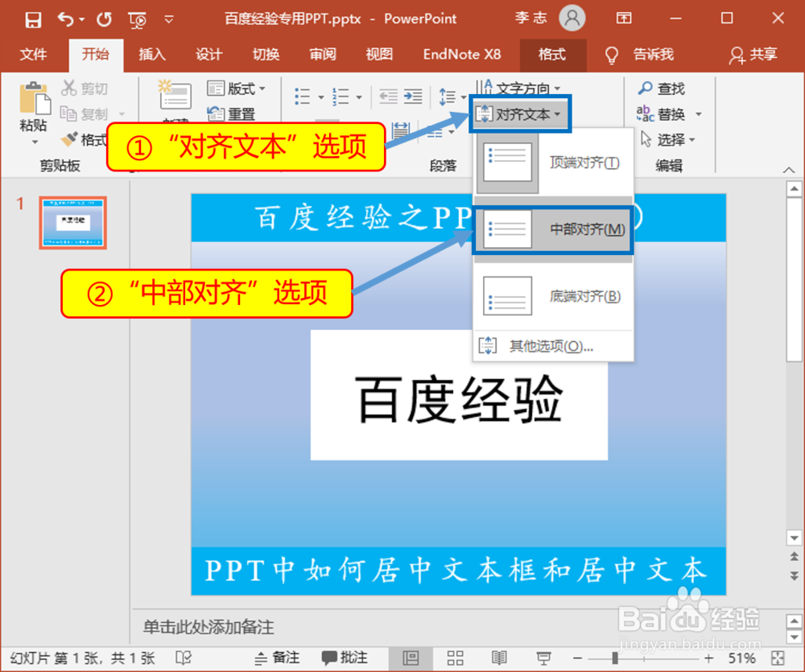
Task: Toggle the 批注 (Comments) pane
Action: (345, 658)
